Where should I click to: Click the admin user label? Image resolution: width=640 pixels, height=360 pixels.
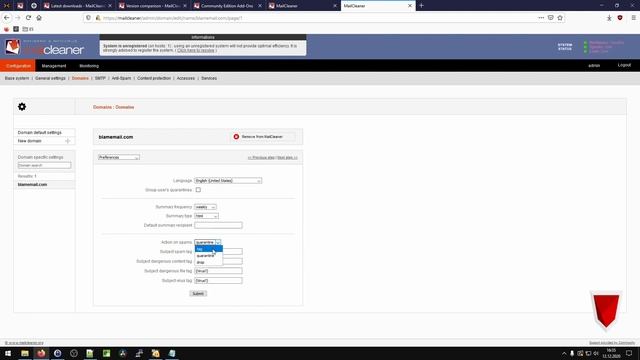pos(594,66)
